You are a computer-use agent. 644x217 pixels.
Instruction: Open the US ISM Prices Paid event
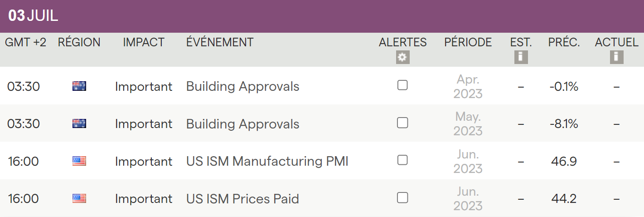pyautogui.click(x=242, y=199)
